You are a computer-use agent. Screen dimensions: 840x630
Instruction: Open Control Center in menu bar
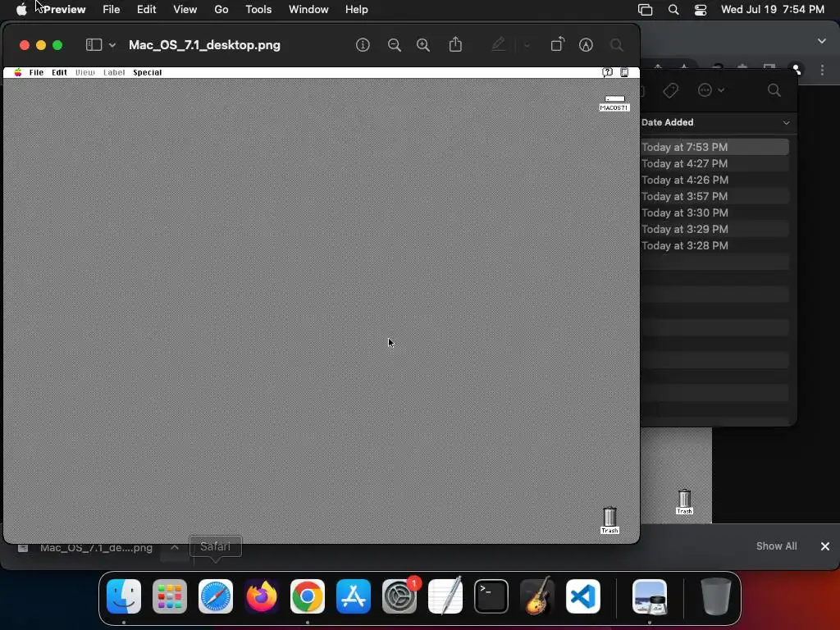(701, 10)
